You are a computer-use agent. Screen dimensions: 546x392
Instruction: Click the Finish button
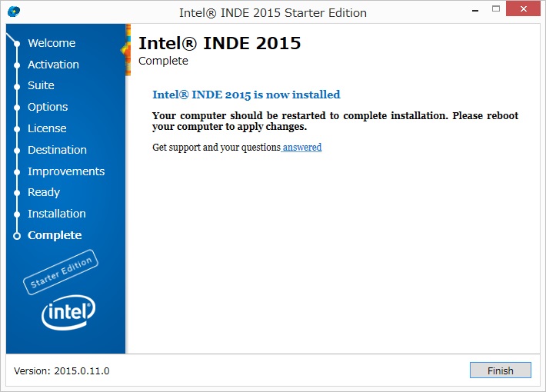(500, 370)
